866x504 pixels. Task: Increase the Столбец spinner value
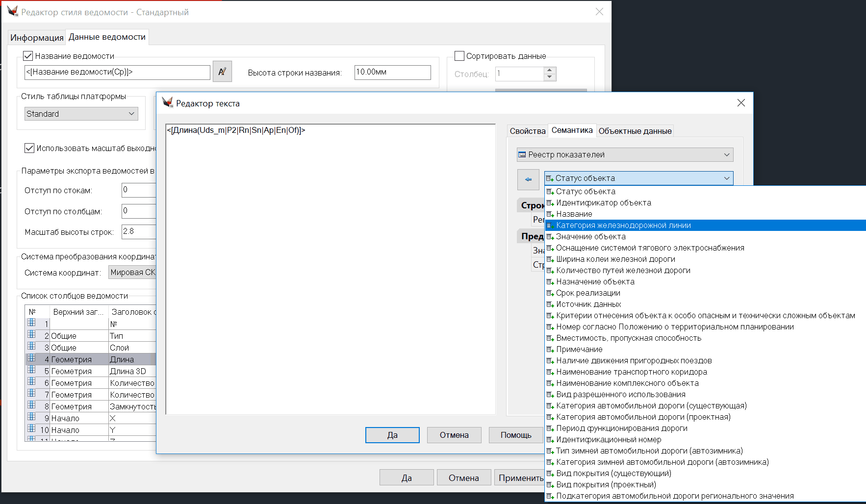(550, 70)
